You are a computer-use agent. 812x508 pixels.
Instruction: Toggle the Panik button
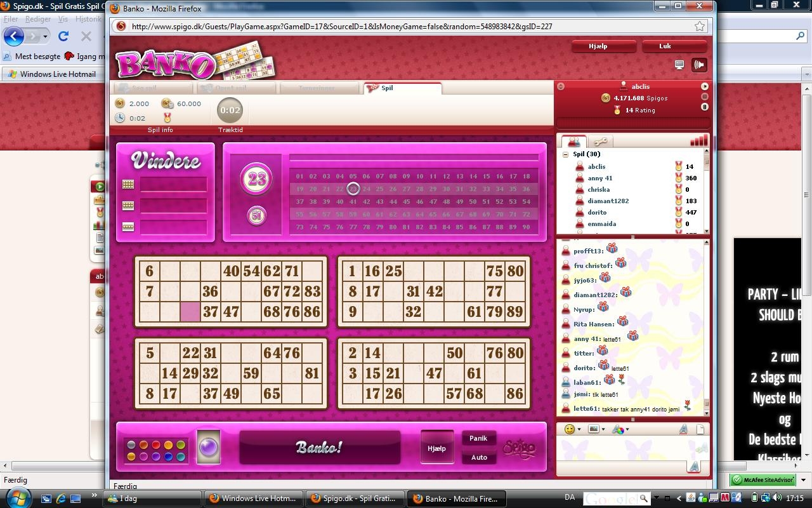point(478,438)
